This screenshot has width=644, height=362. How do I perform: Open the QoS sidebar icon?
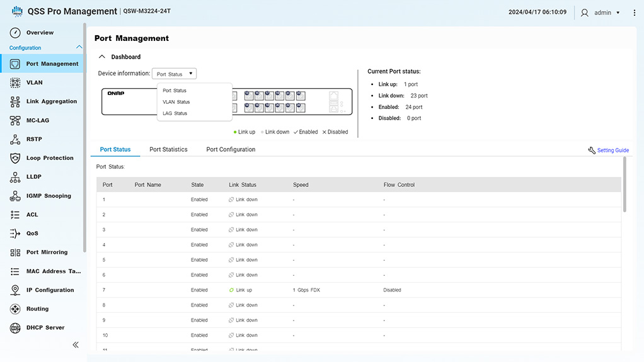click(x=15, y=234)
